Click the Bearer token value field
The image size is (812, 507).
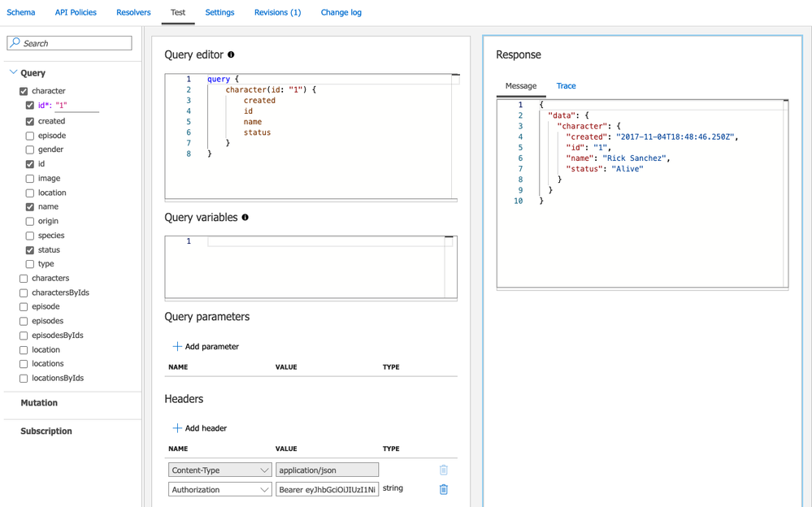(327, 489)
